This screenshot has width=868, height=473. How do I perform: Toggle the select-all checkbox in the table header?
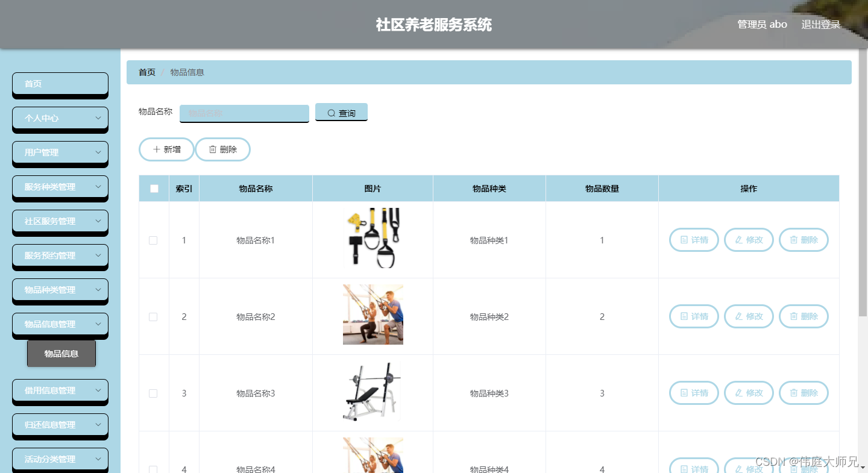coord(154,189)
